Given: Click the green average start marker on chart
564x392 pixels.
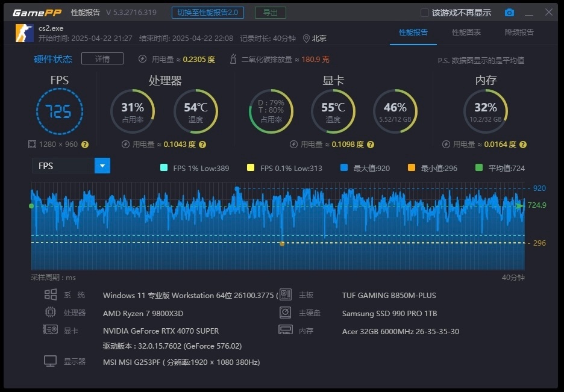Looking at the screenshot, I should 31,206.
